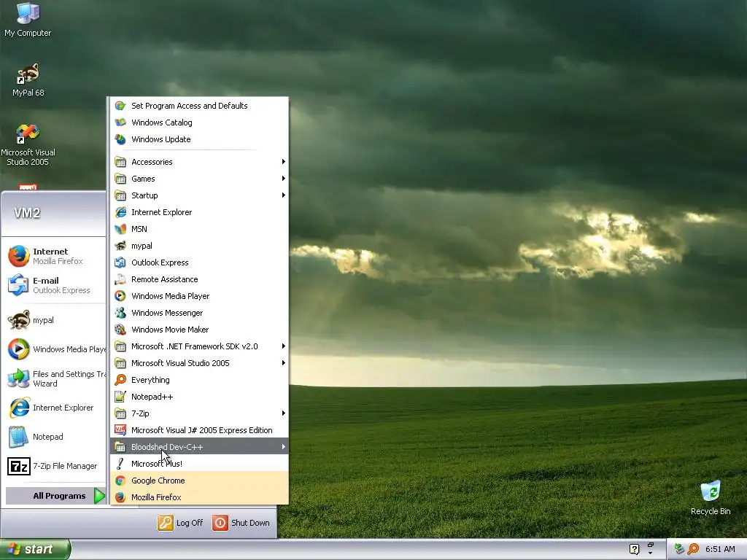Click the Games folder label
The image size is (747, 560).
pos(143,179)
